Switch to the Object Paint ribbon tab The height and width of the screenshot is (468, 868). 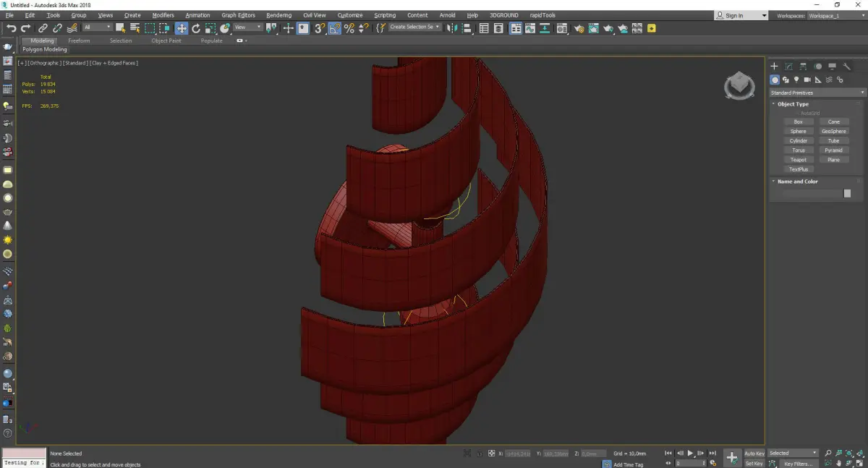coord(166,41)
